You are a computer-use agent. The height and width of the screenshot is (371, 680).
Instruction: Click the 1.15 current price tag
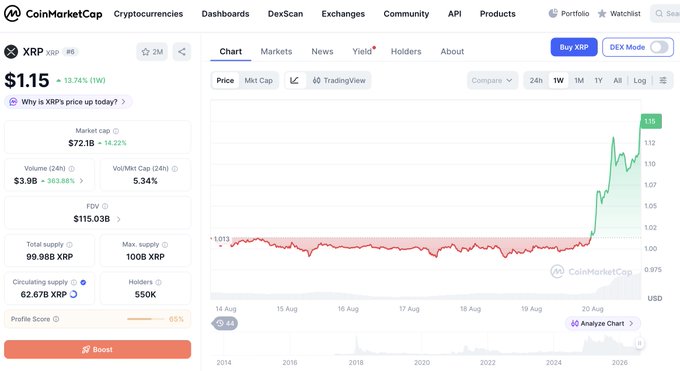tap(651, 121)
